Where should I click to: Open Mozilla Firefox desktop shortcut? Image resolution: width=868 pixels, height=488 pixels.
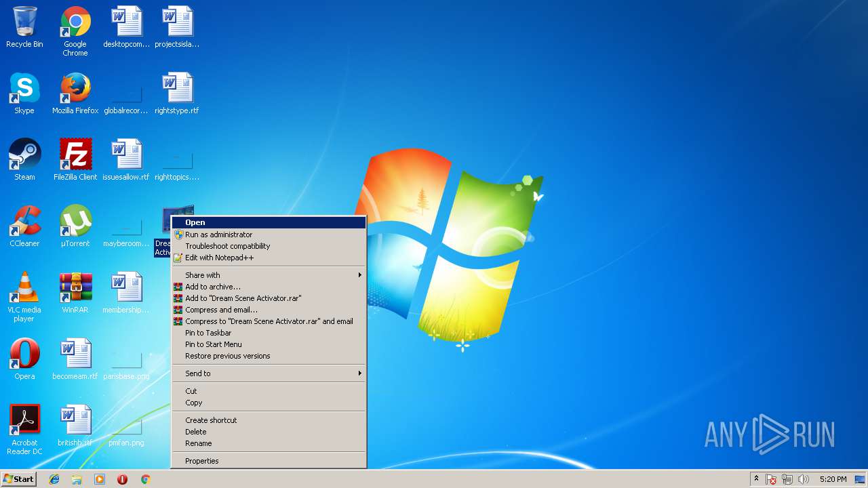[x=75, y=94]
